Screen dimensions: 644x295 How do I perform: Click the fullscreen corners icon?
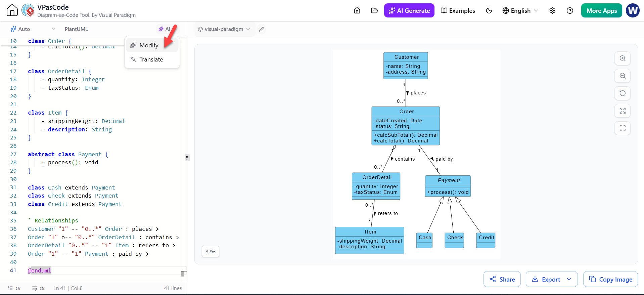coord(622,128)
